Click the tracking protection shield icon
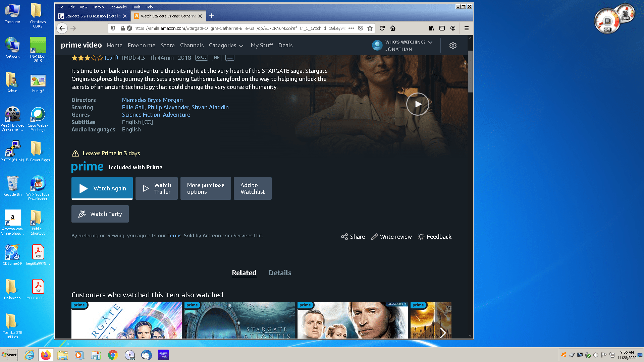The height and width of the screenshot is (362, 644). pos(113,28)
